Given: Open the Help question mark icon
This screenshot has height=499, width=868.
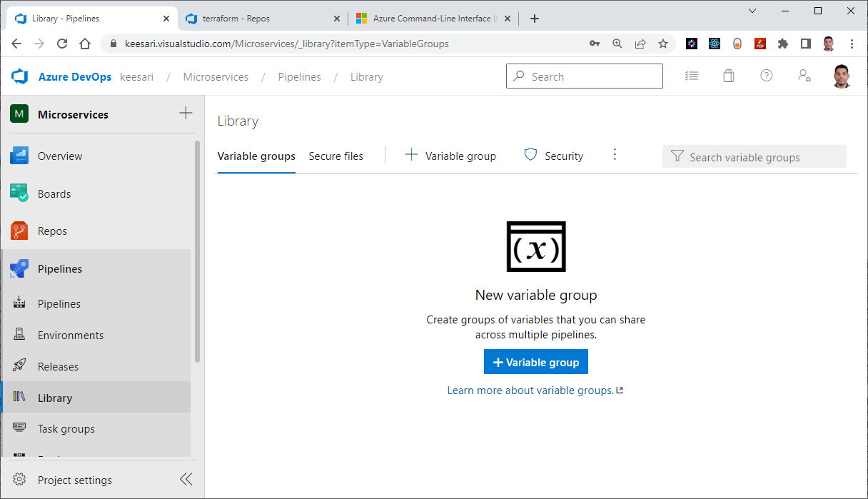Looking at the screenshot, I should pyautogui.click(x=766, y=76).
